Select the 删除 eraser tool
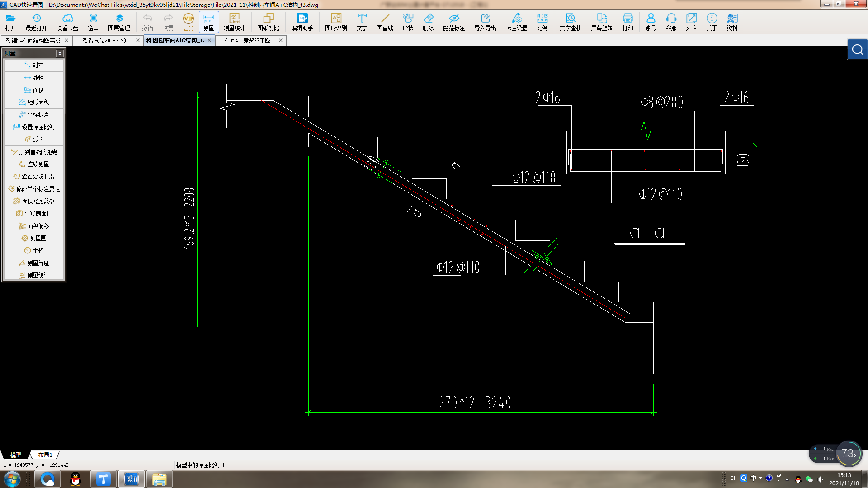 click(428, 22)
